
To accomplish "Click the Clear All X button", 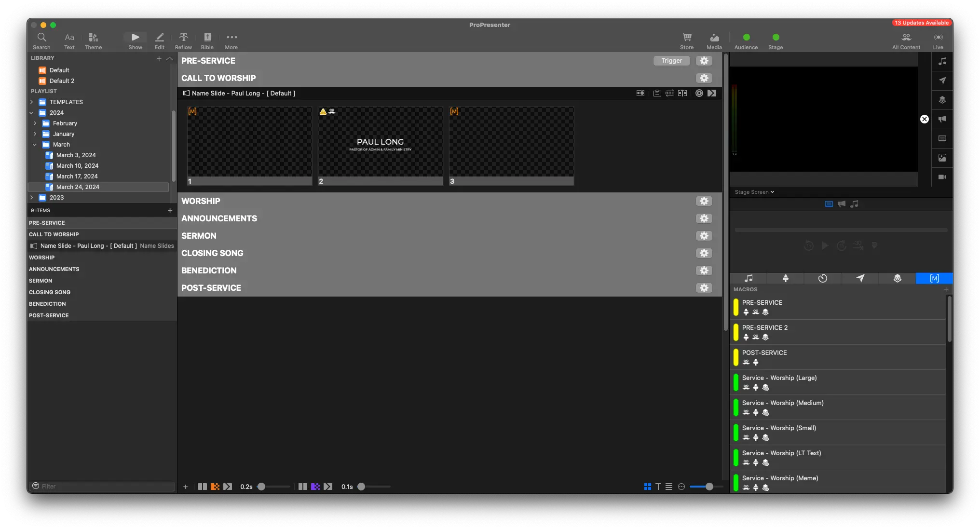I will coord(924,119).
